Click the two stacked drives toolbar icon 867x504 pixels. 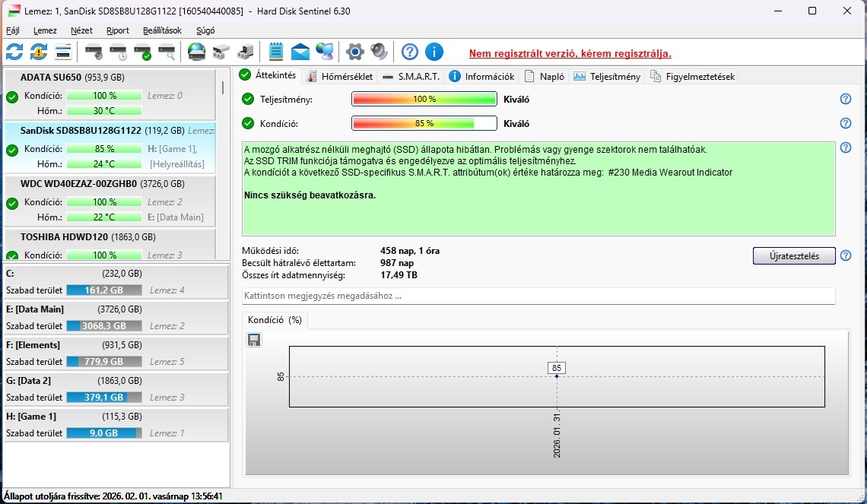coord(221,52)
